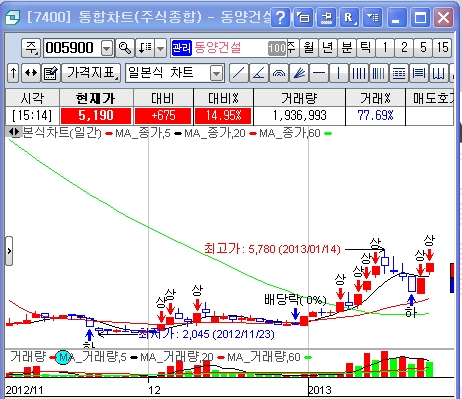The height and width of the screenshot is (399, 462).
Task: Switch to the 분 minute period tab
Action: [347, 48]
